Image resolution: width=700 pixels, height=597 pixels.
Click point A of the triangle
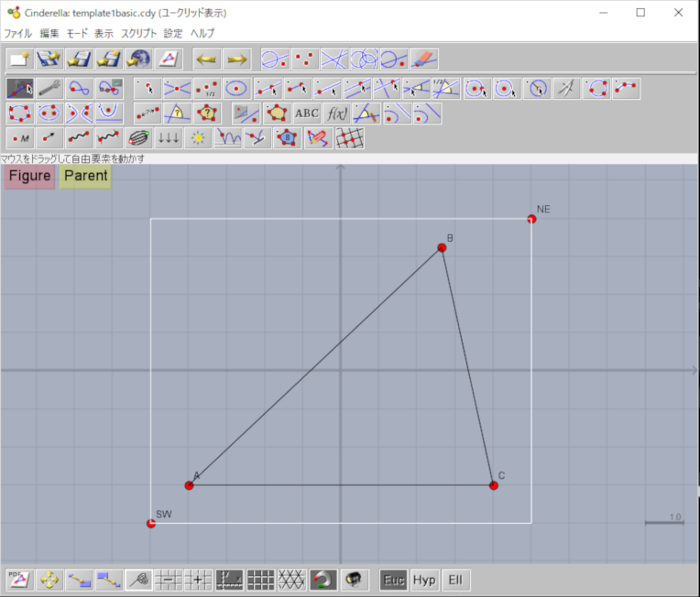point(190,485)
